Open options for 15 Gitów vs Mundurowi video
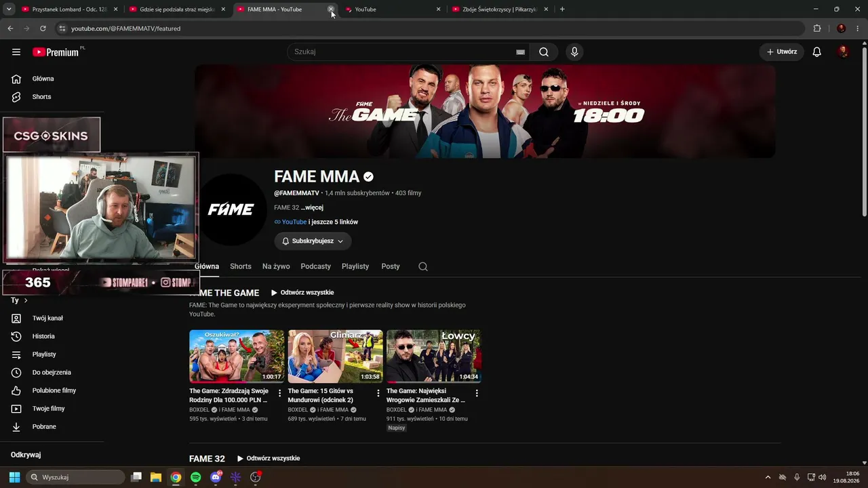This screenshot has width=868, height=488. point(378,393)
